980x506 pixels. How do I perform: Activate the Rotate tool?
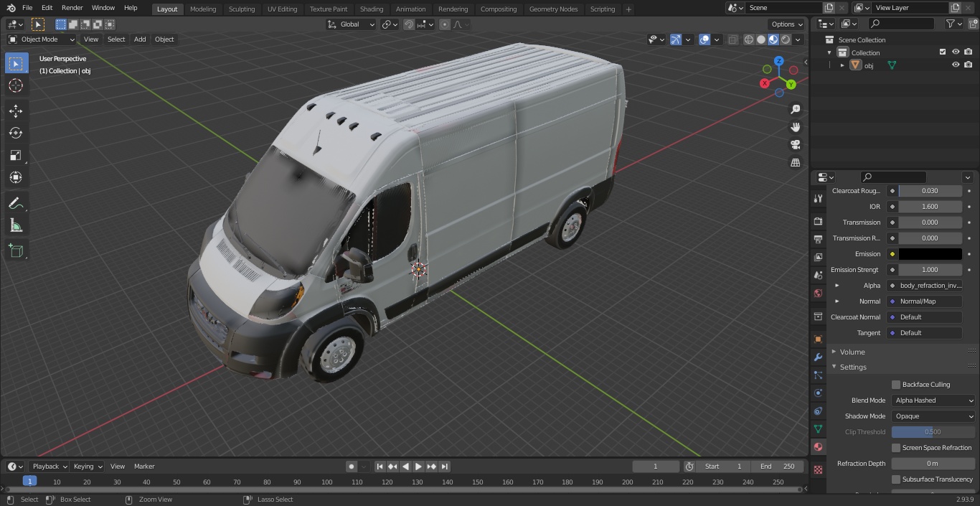point(16,133)
